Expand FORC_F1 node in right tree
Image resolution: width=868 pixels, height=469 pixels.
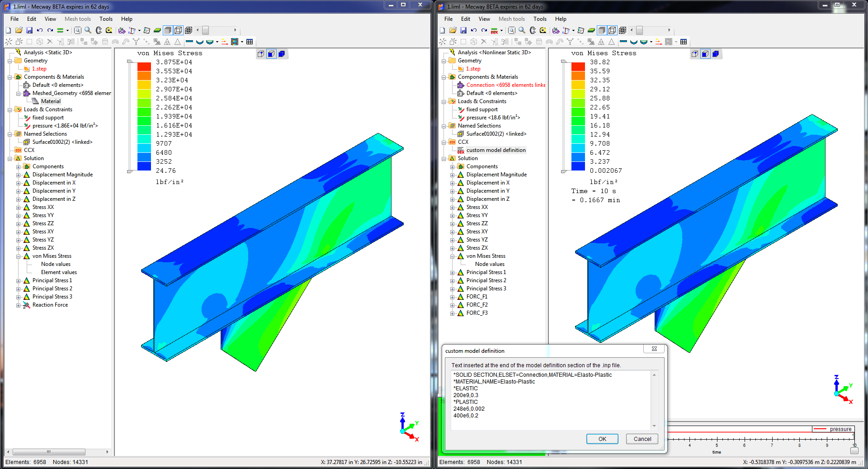coord(452,297)
